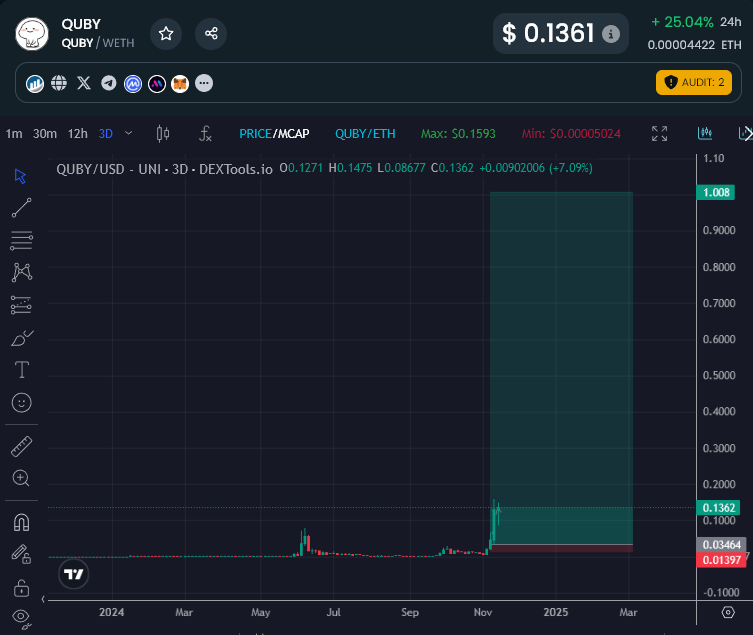Toggle hide all drawings eye icon
The width and height of the screenshot is (753, 635).
coord(21,619)
